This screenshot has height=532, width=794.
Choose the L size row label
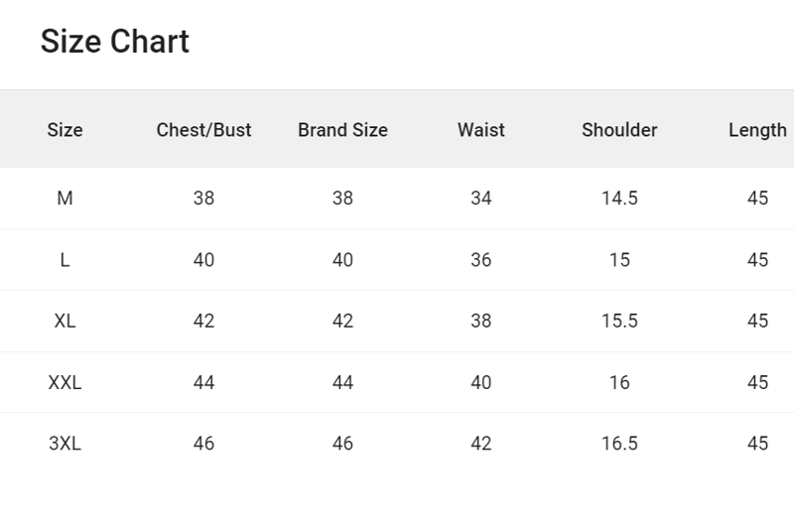[65, 260]
